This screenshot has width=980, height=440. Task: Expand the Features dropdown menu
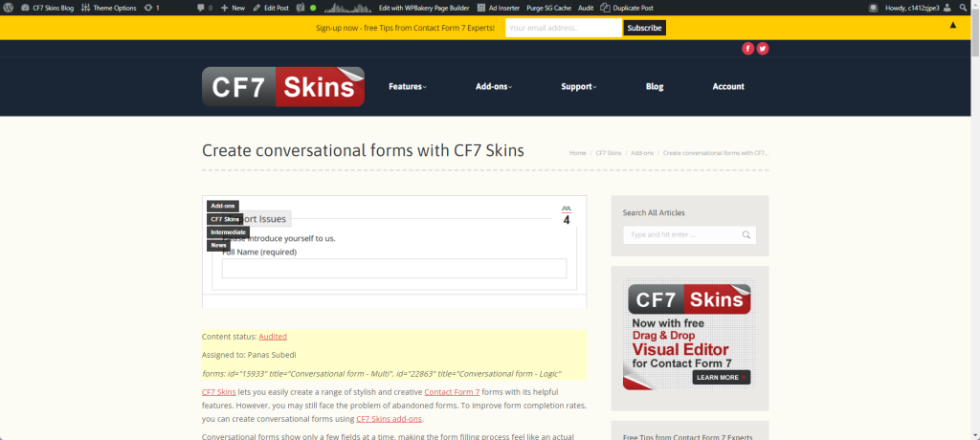pos(407,86)
